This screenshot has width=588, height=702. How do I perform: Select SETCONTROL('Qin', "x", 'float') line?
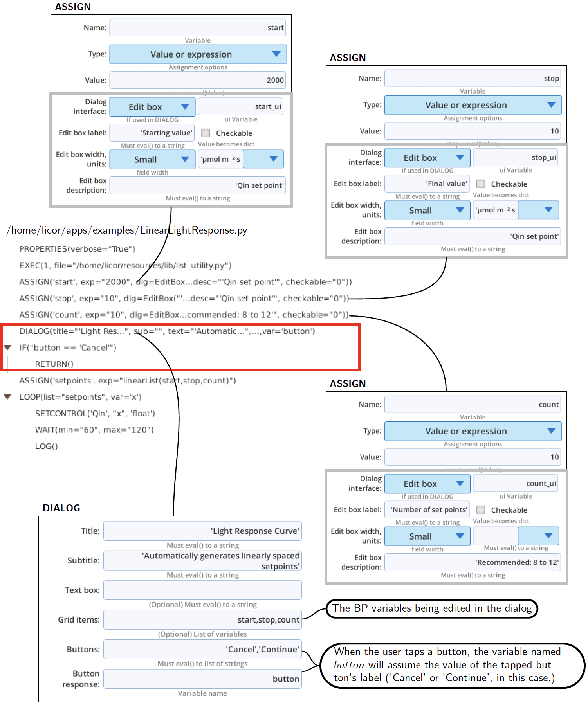point(95,414)
